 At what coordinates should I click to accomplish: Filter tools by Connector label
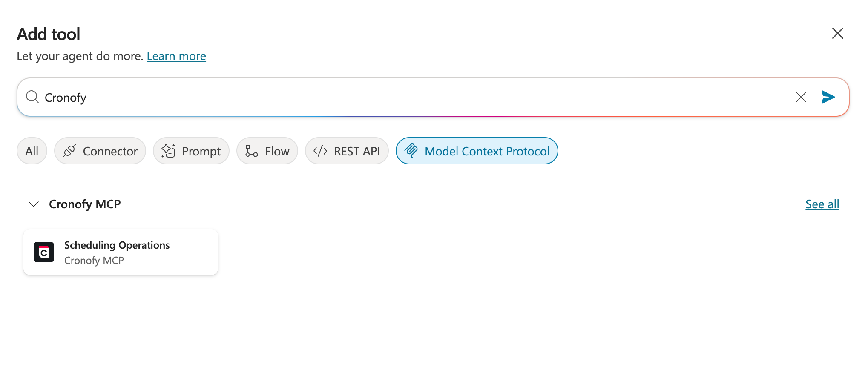coord(110,151)
